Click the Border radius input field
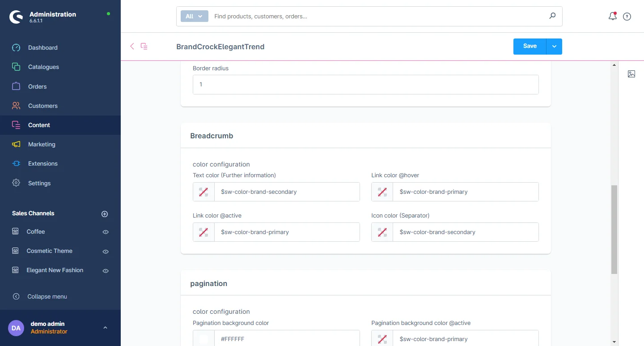The height and width of the screenshot is (346, 644). tap(365, 85)
